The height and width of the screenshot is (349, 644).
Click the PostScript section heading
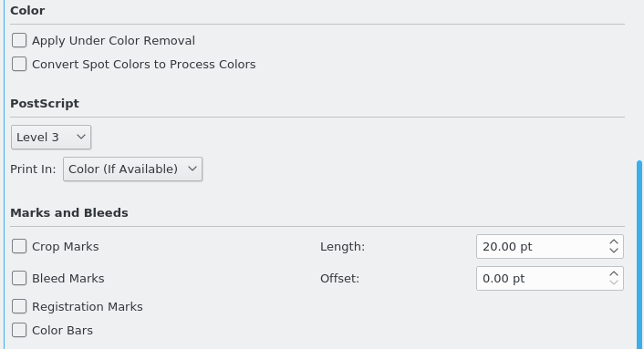(45, 103)
